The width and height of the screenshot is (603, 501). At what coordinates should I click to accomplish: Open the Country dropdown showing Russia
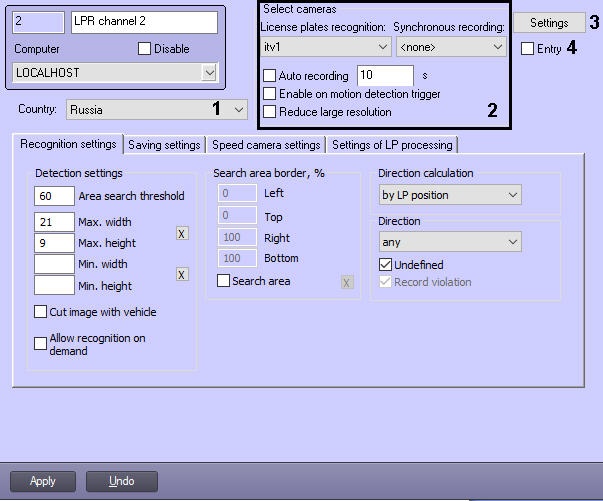(157, 109)
